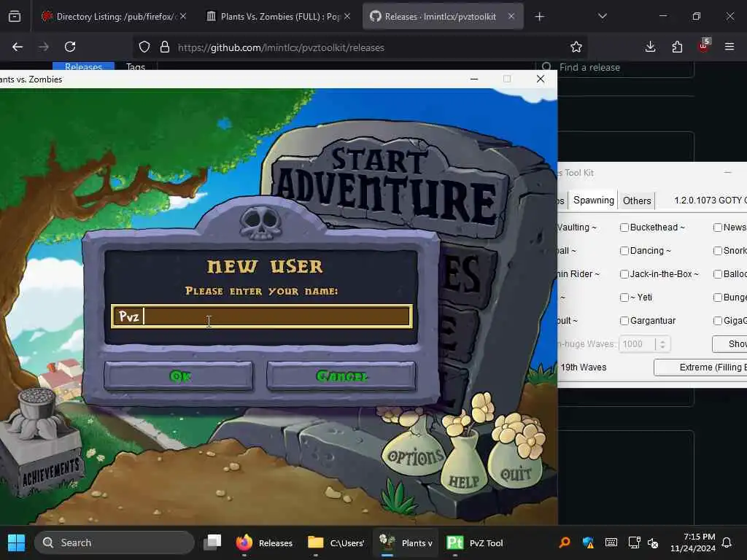The width and height of the screenshot is (747, 560).
Task: Open the display network tray icon
Action: click(x=634, y=542)
